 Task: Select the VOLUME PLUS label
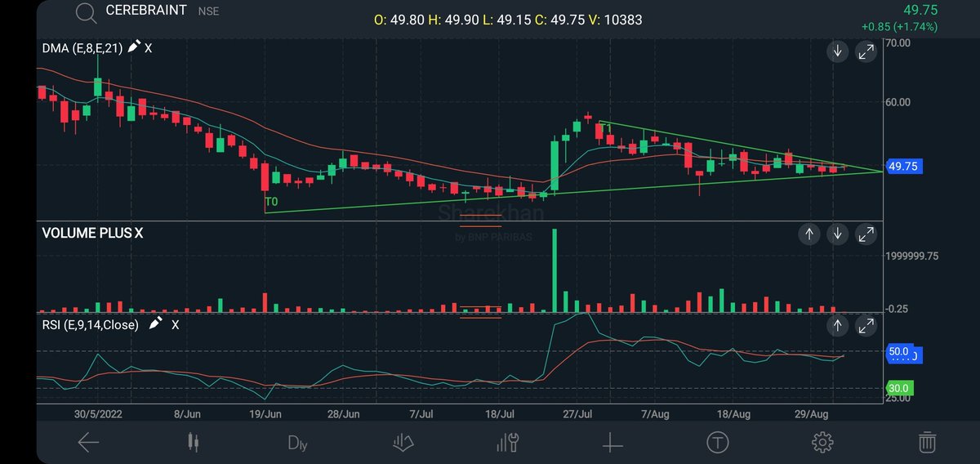pos(87,233)
